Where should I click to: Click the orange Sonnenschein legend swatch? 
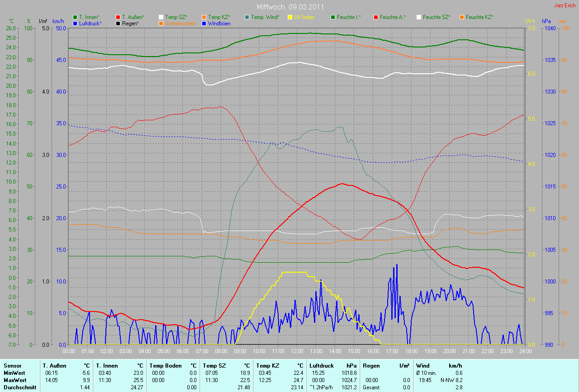tap(161, 23)
